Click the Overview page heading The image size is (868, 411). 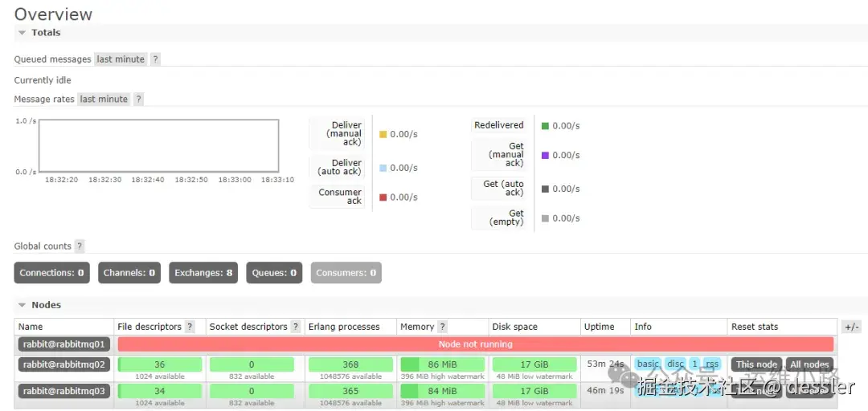tap(53, 14)
